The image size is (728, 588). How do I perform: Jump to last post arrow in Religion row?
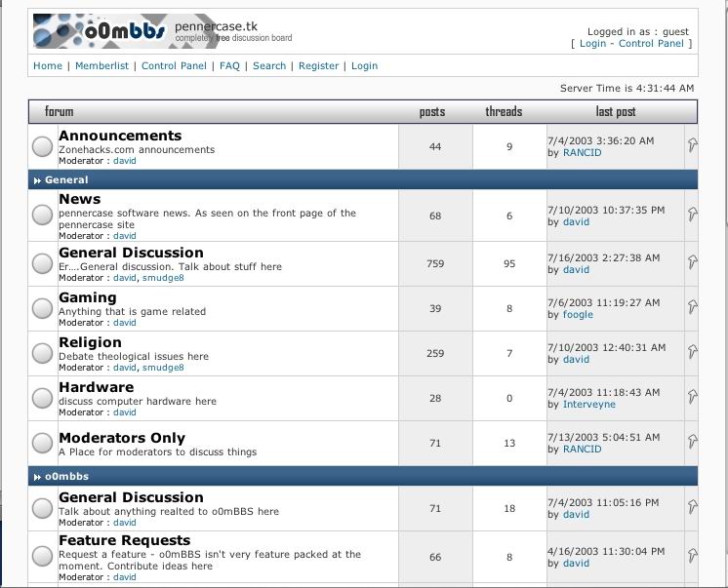click(x=692, y=352)
